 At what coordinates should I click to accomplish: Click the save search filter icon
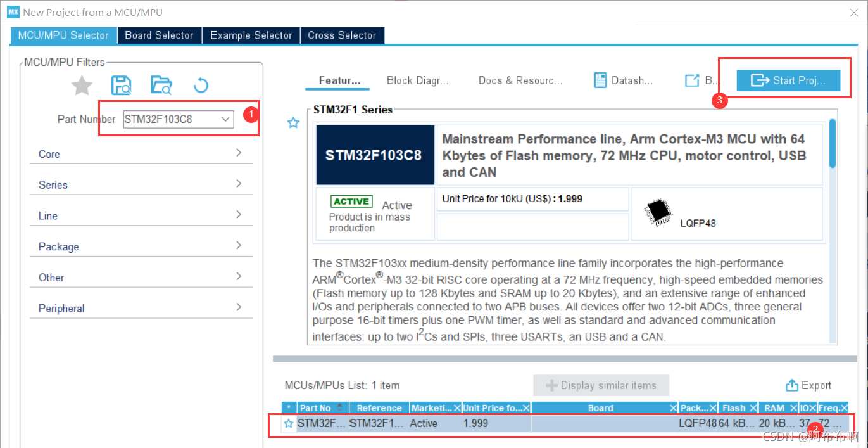click(121, 85)
